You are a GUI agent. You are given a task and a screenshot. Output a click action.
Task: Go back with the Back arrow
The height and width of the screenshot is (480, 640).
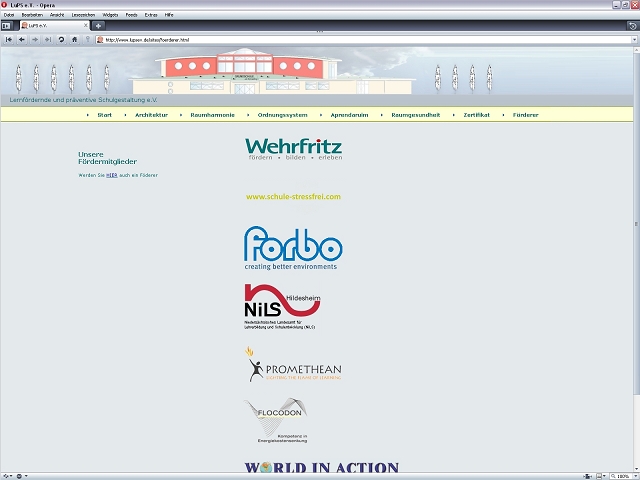pyautogui.click(x=22, y=40)
